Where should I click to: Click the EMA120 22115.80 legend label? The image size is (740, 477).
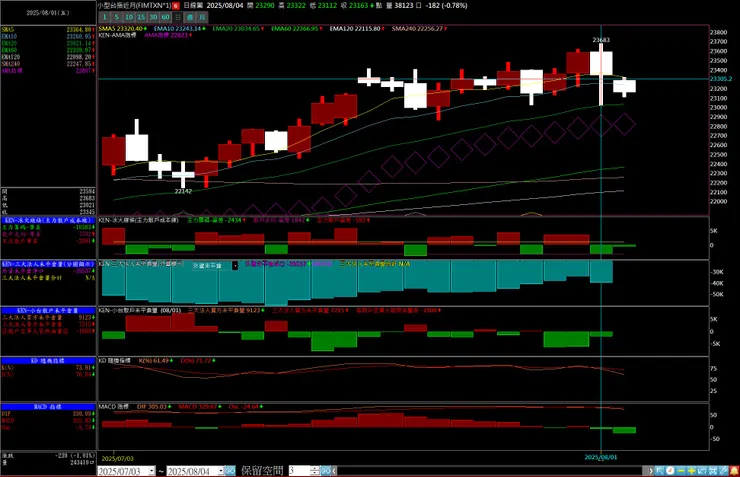(x=355, y=29)
